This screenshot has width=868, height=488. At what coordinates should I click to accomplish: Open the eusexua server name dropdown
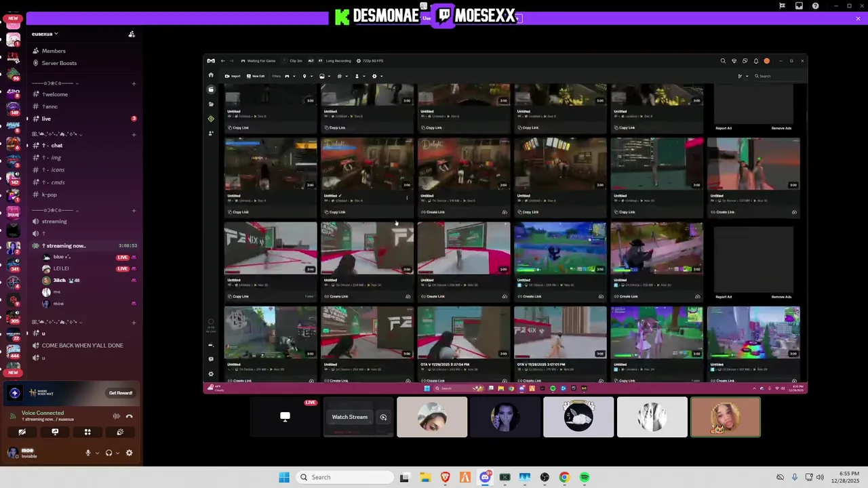pos(45,34)
